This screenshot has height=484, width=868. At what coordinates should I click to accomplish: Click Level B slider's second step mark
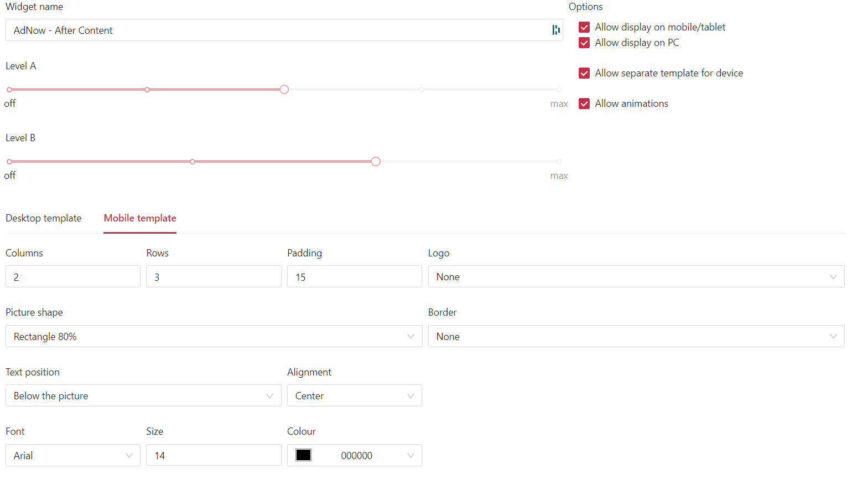pyautogui.click(x=193, y=161)
